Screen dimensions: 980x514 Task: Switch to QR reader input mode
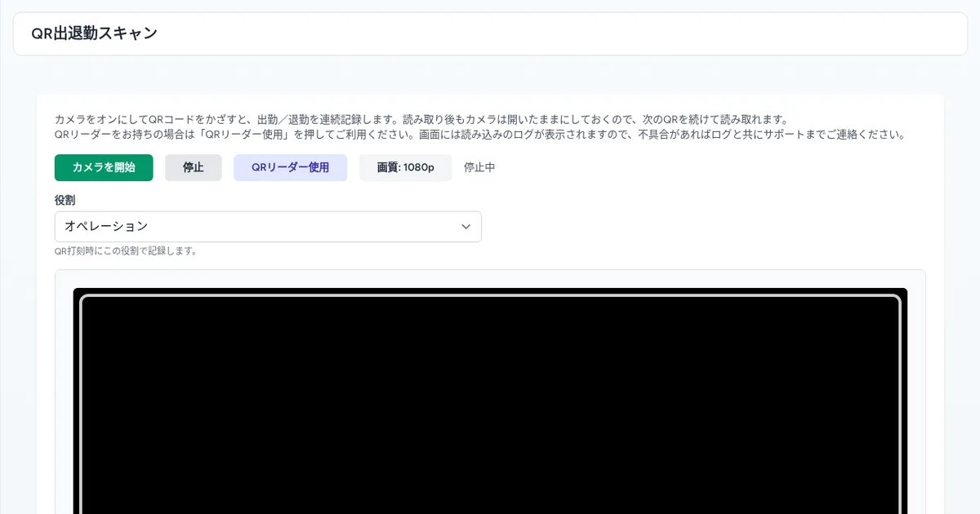pyautogui.click(x=290, y=167)
